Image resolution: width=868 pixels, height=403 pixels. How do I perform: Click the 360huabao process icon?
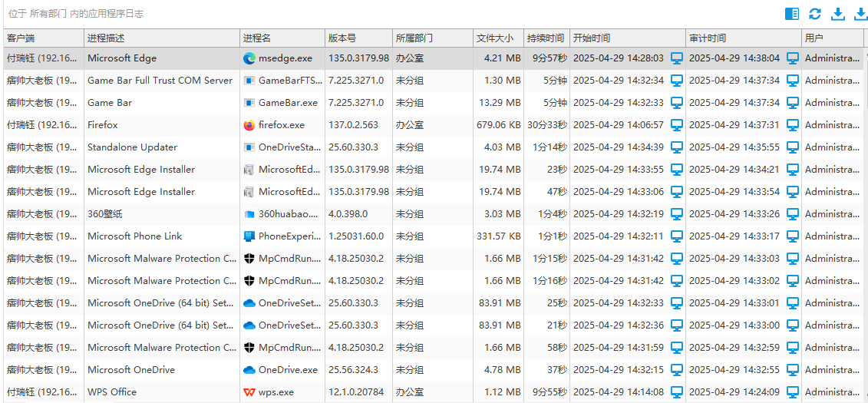249,213
